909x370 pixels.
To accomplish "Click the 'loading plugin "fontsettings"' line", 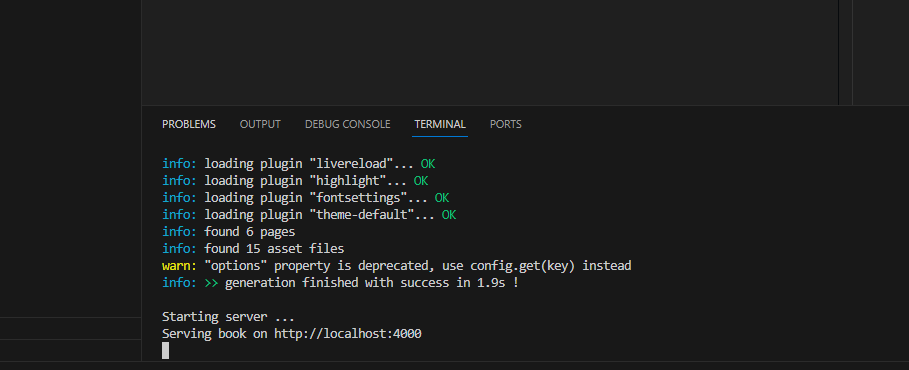I will [x=306, y=198].
